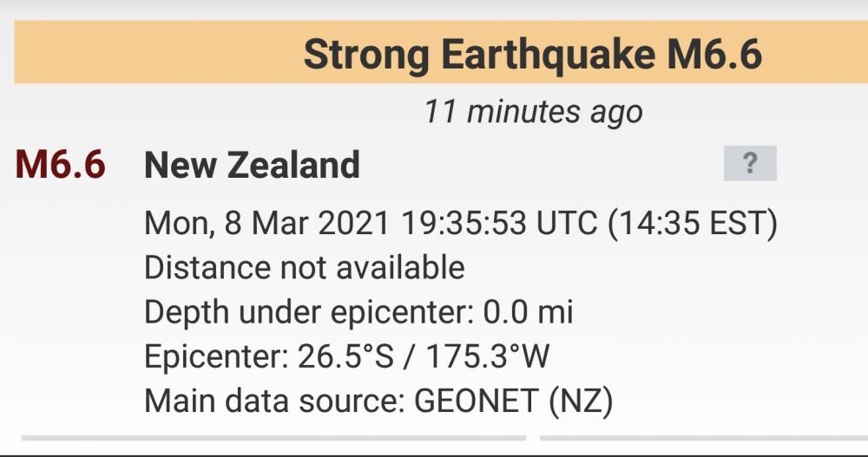Open the 26.5°S / 175.3°W coordinates
868x457 pixels.
[424, 356]
